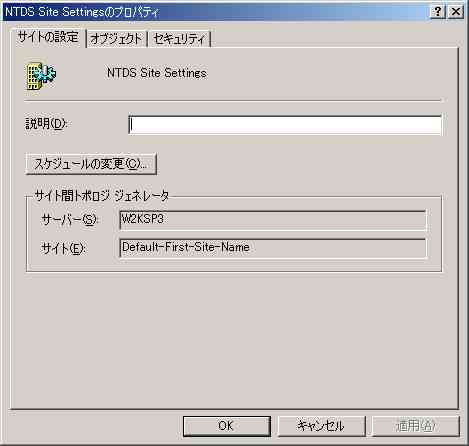
Task: Click the greyed-out 適用 button
Action: click(416, 426)
